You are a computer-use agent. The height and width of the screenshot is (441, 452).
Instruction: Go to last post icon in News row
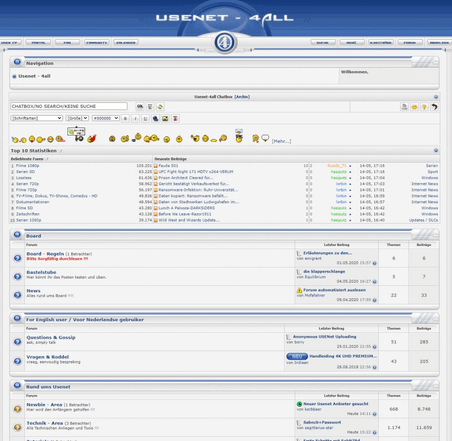tap(374, 300)
